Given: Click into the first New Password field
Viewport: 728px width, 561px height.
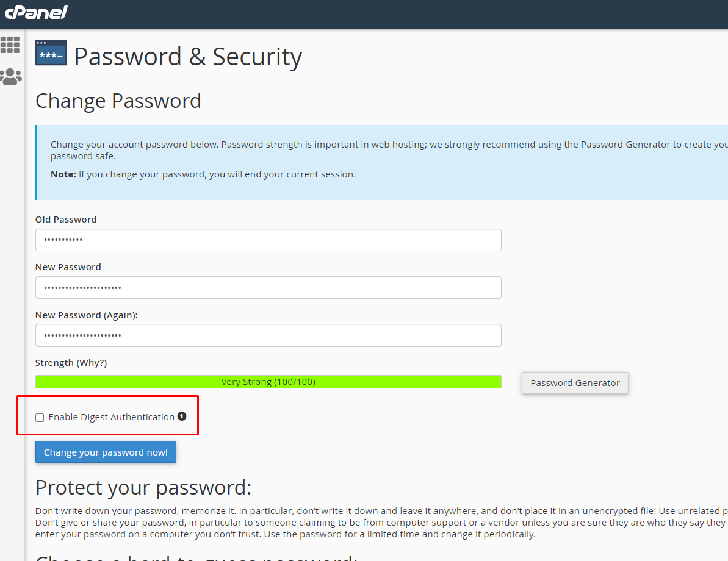Looking at the screenshot, I should coord(268,288).
